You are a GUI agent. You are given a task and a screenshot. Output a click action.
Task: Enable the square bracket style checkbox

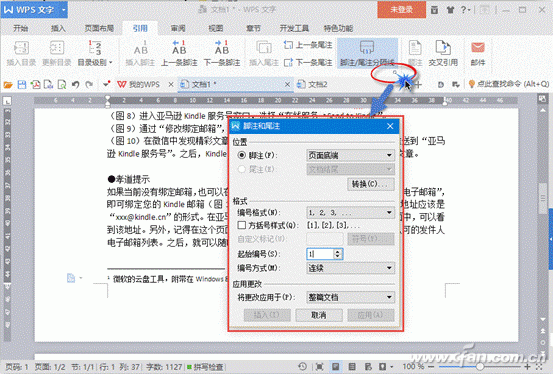click(242, 225)
